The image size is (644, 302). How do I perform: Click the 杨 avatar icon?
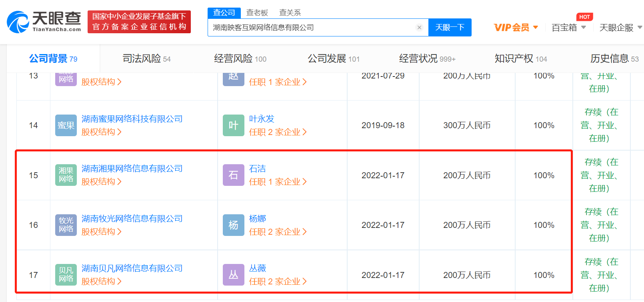click(x=234, y=225)
